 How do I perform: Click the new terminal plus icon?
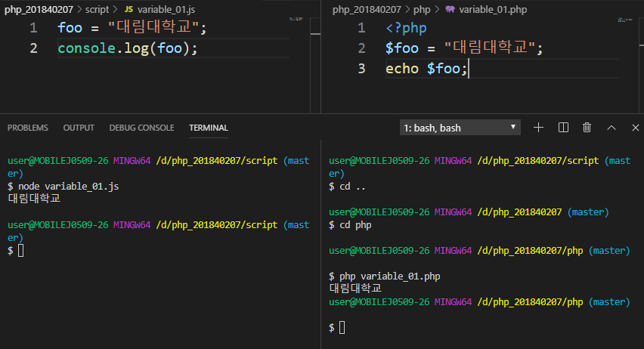[538, 128]
